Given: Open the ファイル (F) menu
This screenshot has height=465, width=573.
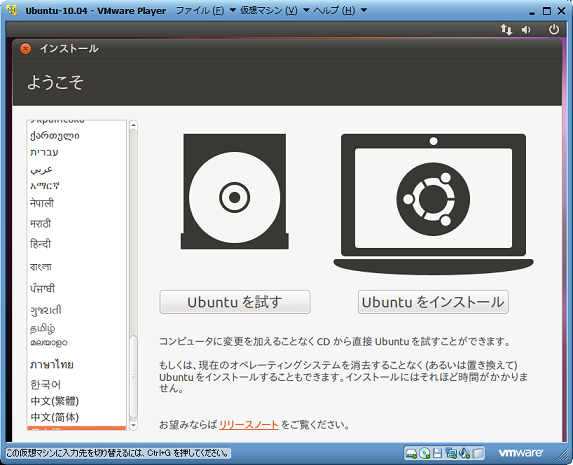Looking at the screenshot, I should (200, 11).
